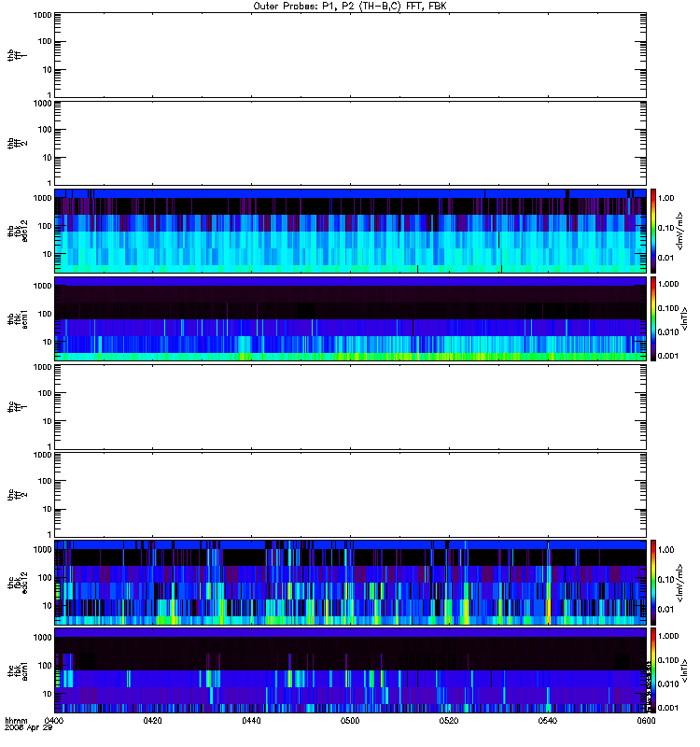
Task: Click inside the empty thb fff 1 panel
Action: (x=350, y=55)
